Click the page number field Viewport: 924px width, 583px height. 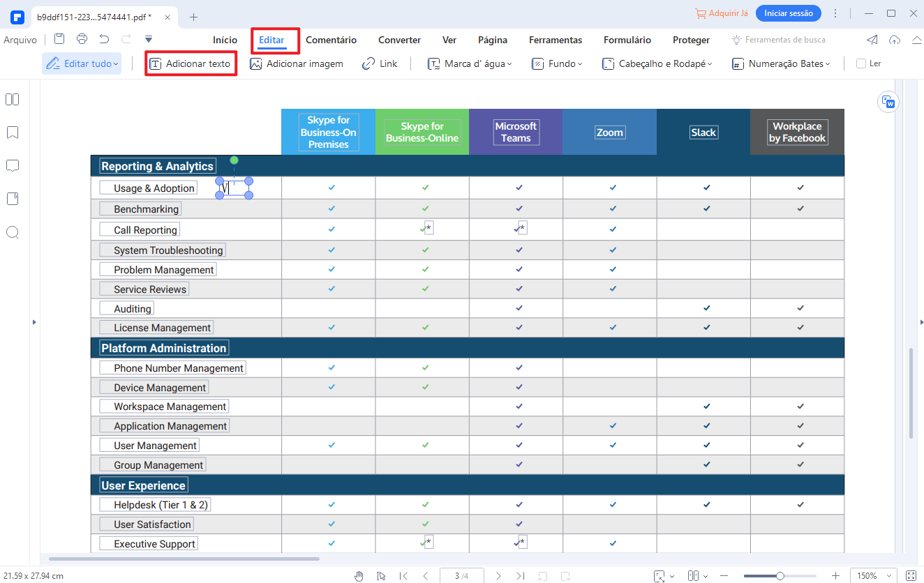[462, 576]
